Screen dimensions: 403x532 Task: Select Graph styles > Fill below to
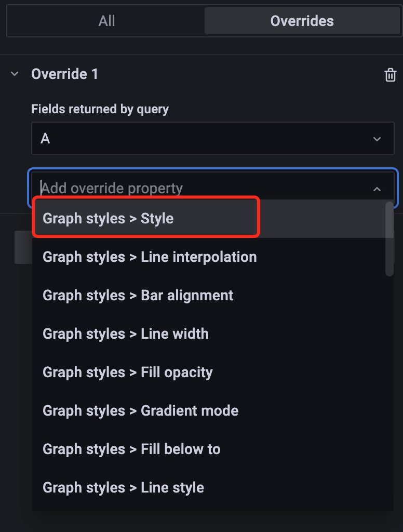pyautogui.click(x=131, y=449)
